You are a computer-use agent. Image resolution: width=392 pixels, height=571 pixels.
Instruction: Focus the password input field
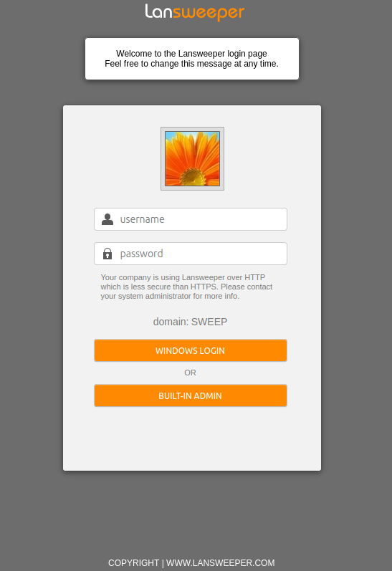(191, 254)
